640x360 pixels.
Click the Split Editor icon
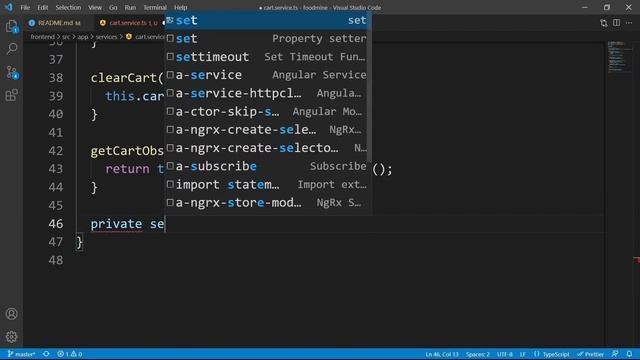click(616, 23)
